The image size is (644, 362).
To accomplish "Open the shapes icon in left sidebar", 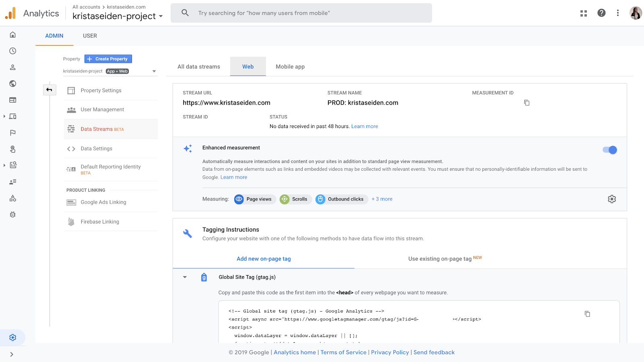I will point(13,198).
